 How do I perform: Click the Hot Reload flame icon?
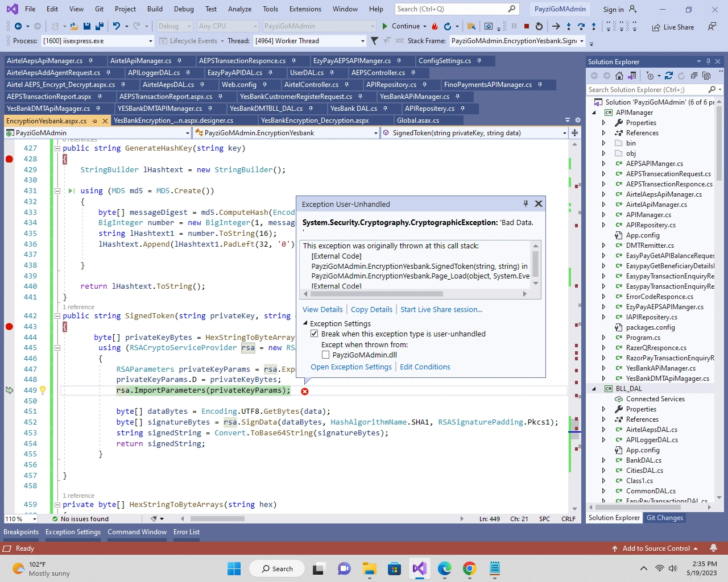tap(435, 26)
